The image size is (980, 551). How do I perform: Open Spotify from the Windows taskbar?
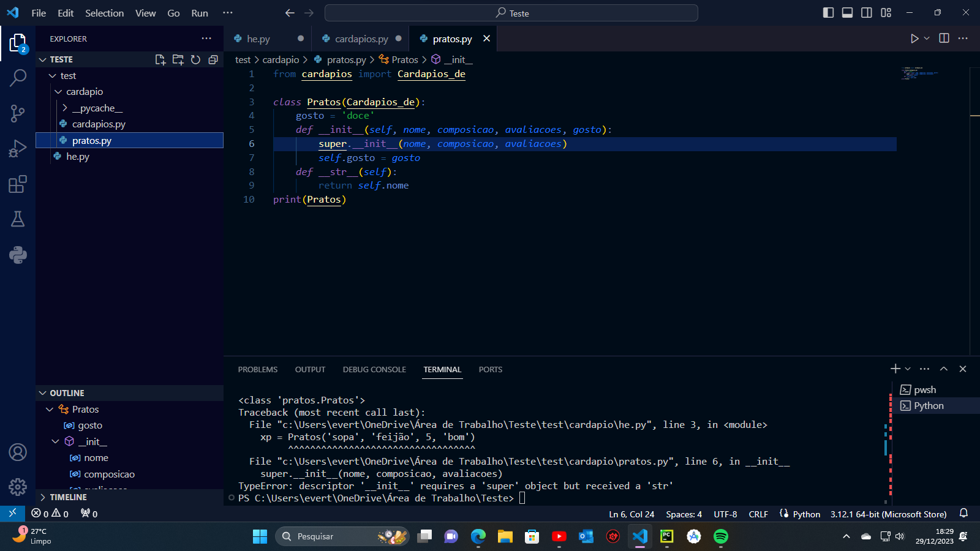(721, 536)
